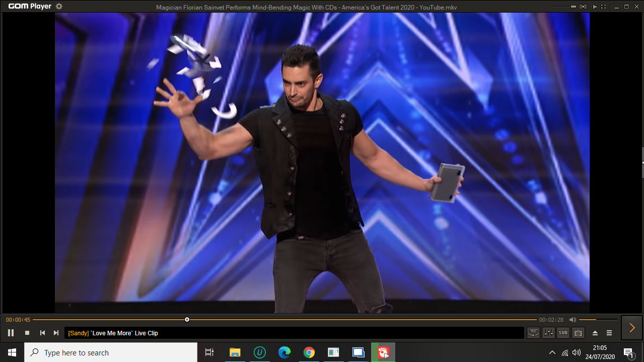Image resolution: width=644 pixels, height=362 pixels.
Task: Open the GOM Player logo menu
Action: 30,7
